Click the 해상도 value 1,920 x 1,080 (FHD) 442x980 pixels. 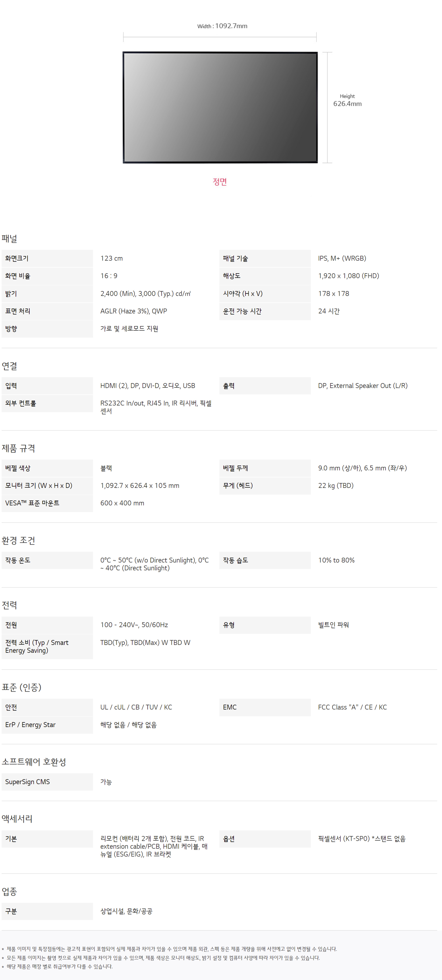coord(348,276)
